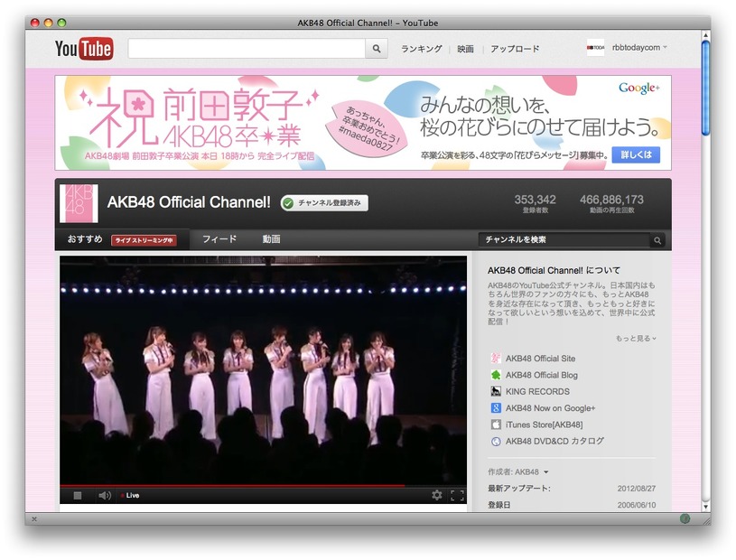Open the AKB48 Official Blog link

pyautogui.click(x=542, y=375)
